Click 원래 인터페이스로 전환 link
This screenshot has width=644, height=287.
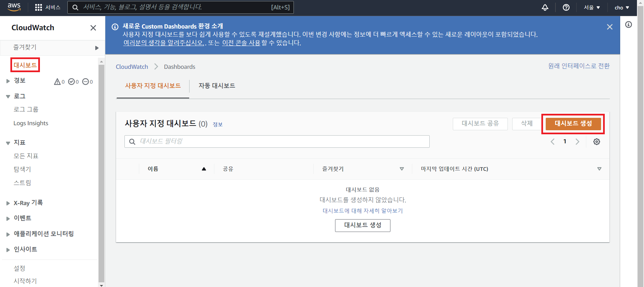(579, 66)
